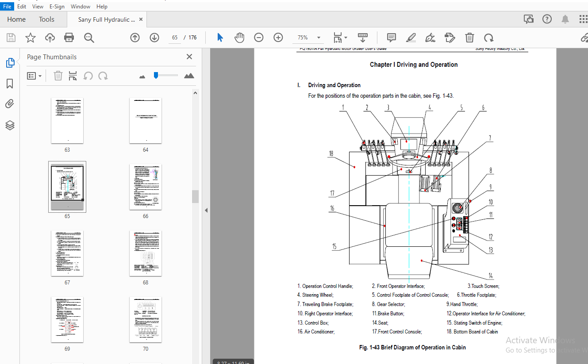Viewport: 588px width, 364px height.
Task: Open the link sharing icon at toolbar's end
Action: pyautogui.click(x=584, y=38)
